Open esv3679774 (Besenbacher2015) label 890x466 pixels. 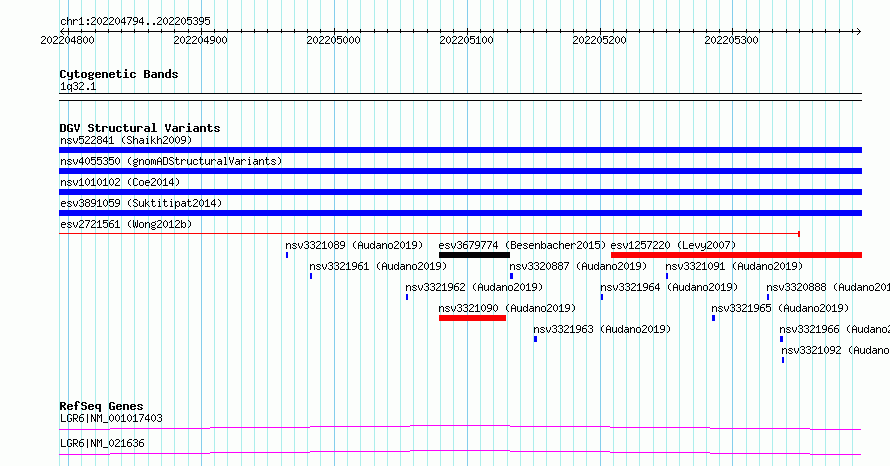click(x=522, y=245)
